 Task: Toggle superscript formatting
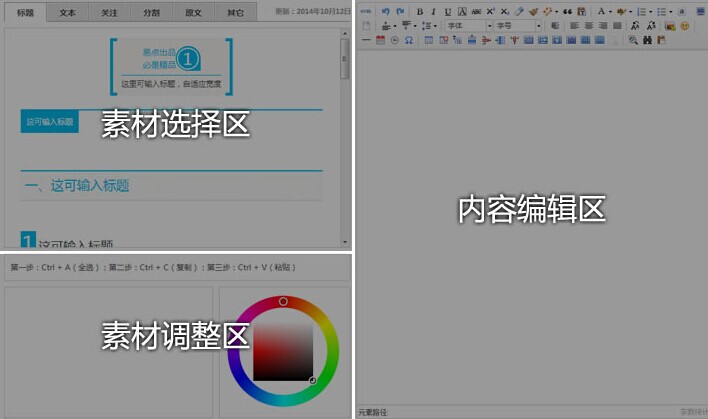coord(491,11)
